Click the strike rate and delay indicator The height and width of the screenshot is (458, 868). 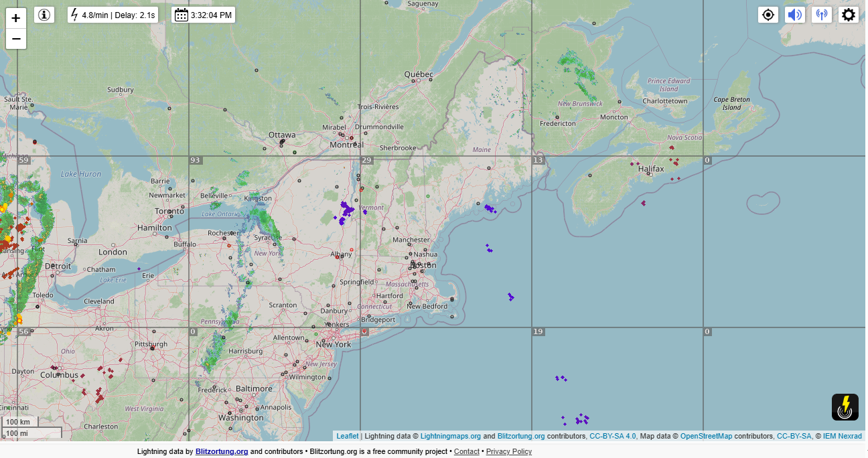click(113, 15)
